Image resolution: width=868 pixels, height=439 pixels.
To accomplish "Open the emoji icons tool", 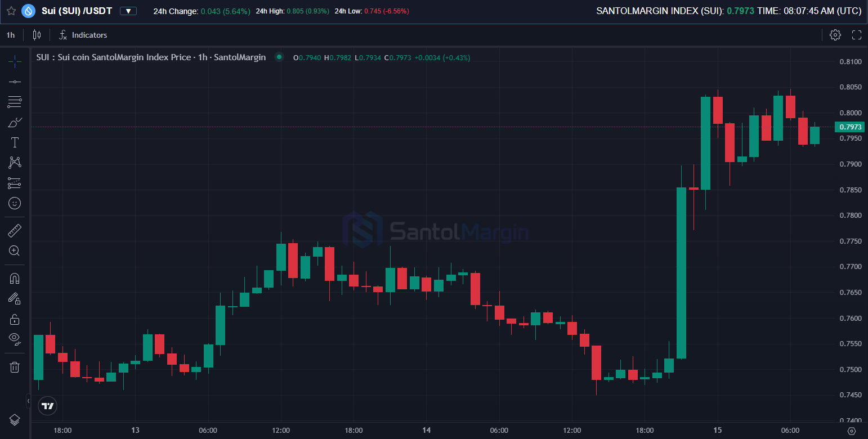I will 15,203.
